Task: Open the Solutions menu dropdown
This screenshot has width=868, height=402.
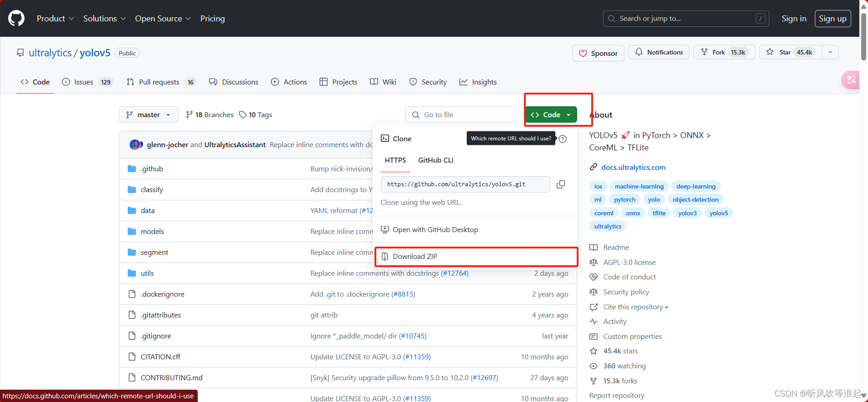Action: (x=104, y=19)
